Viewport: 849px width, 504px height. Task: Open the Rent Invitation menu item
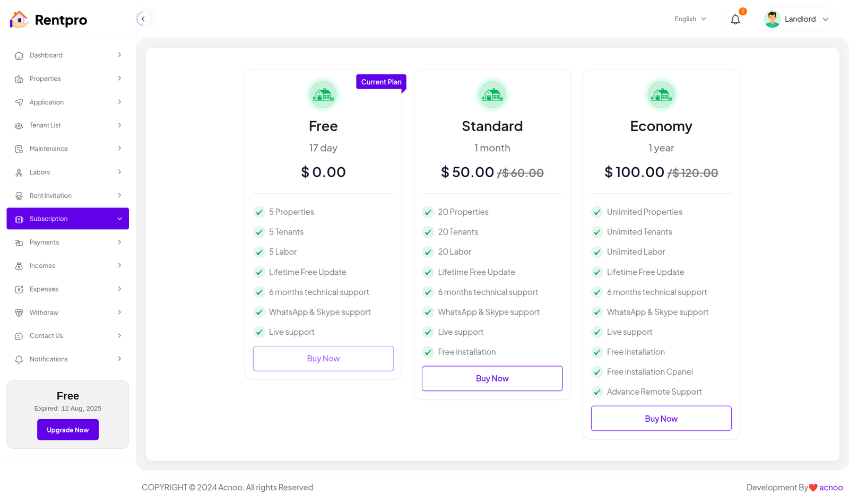[x=50, y=196]
